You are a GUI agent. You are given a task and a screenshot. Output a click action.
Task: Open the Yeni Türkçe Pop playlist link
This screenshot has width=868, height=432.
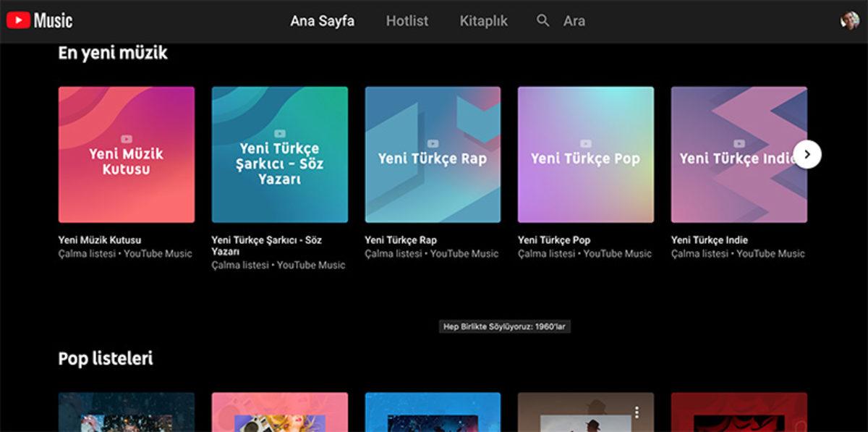pyautogui.click(x=554, y=240)
